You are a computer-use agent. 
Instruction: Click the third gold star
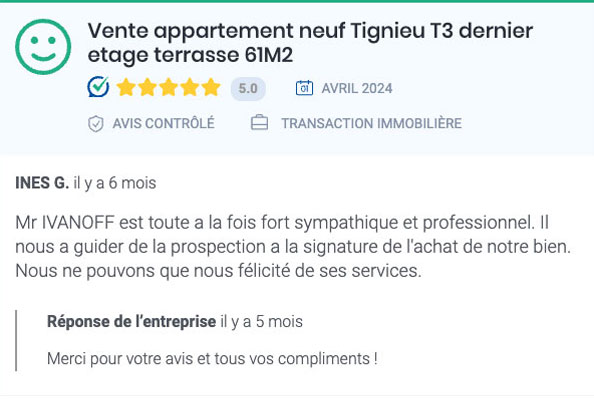pyautogui.click(x=169, y=87)
